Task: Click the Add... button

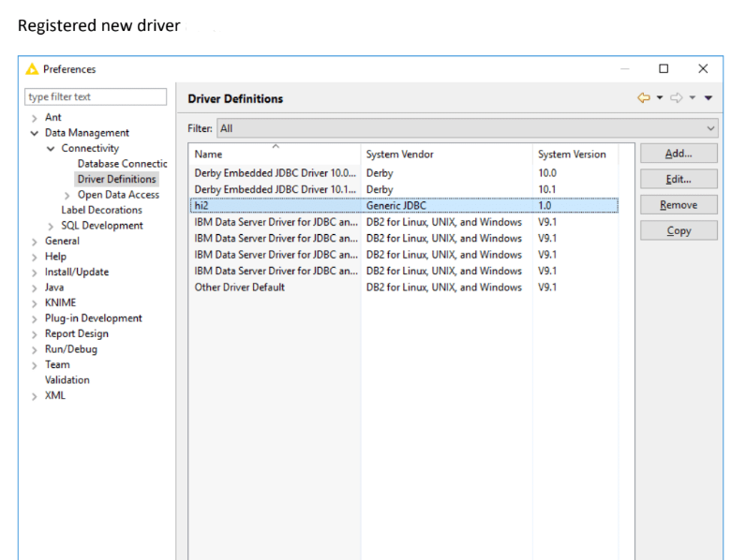Action: 679,154
